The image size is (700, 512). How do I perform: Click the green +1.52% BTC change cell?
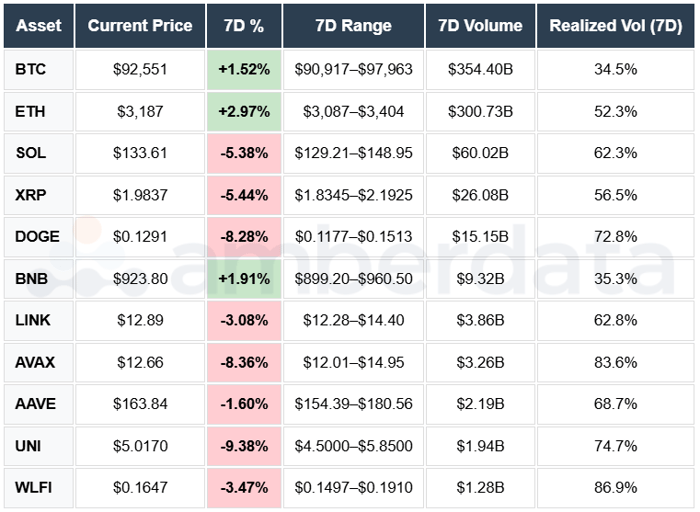point(244,70)
